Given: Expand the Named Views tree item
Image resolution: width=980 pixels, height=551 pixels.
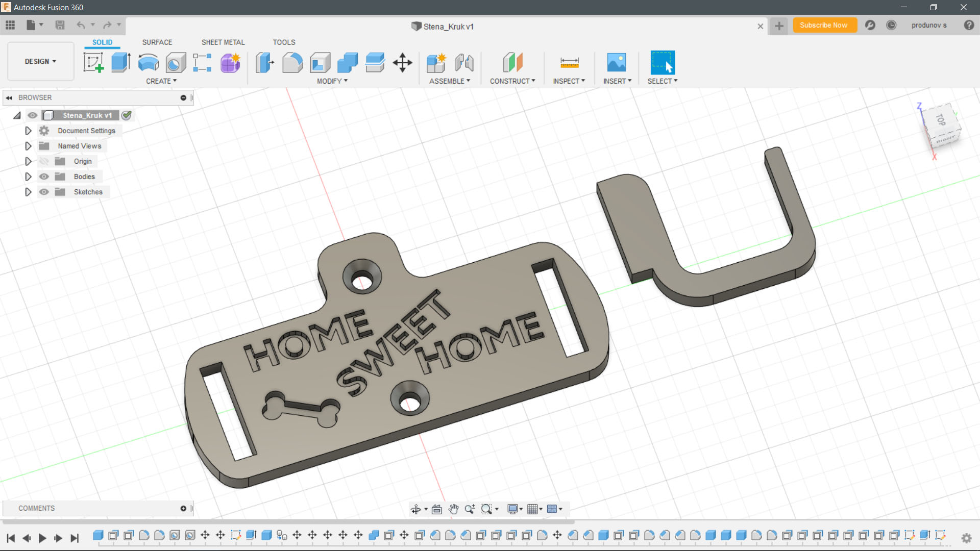Looking at the screenshot, I should click(x=28, y=146).
